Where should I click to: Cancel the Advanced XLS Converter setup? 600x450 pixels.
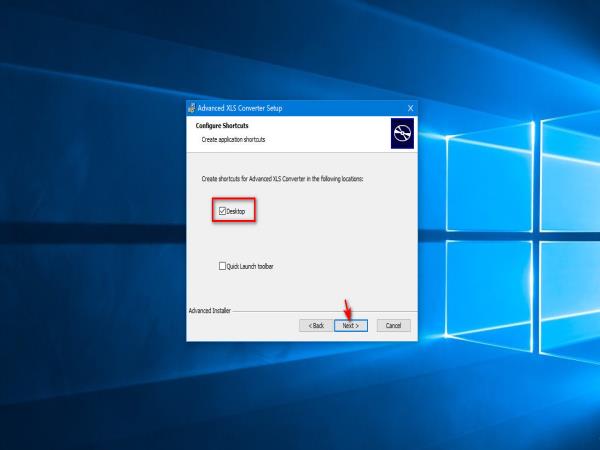393,326
